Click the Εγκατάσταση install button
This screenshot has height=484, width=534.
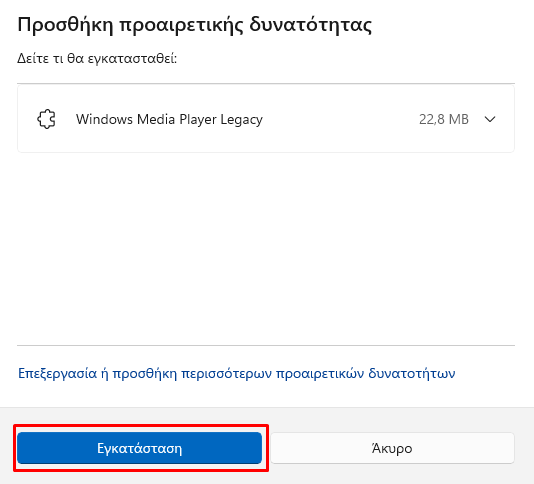(x=139, y=448)
